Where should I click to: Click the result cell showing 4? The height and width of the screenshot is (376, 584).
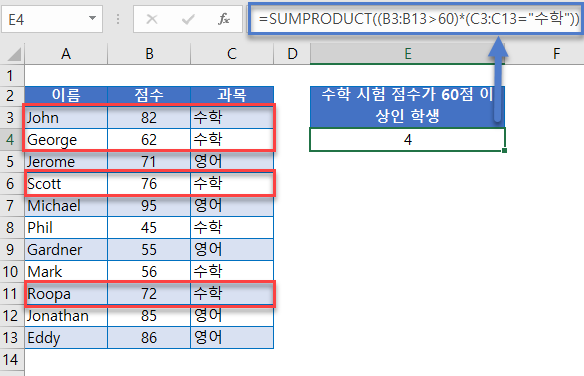407,140
